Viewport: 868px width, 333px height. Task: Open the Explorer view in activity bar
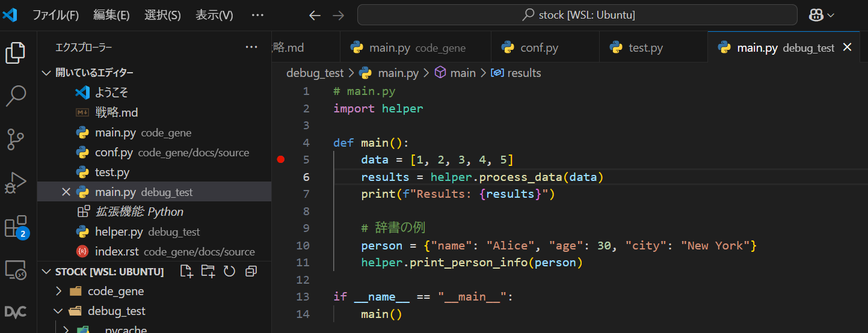click(x=16, y=53)
